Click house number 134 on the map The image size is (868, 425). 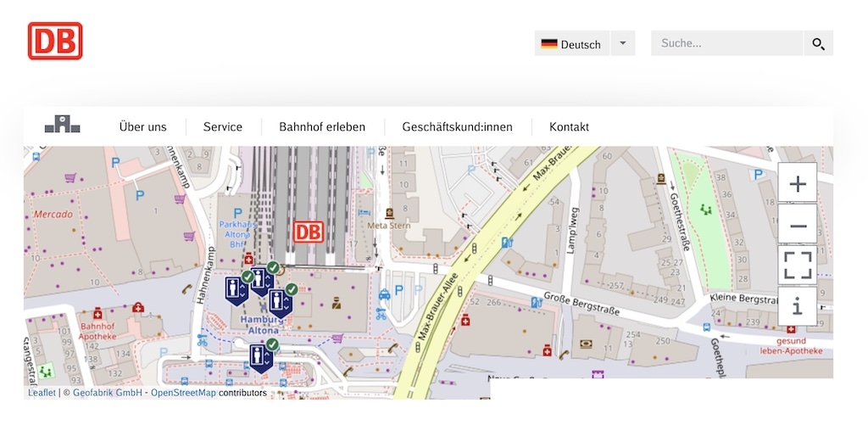point(123,354)
